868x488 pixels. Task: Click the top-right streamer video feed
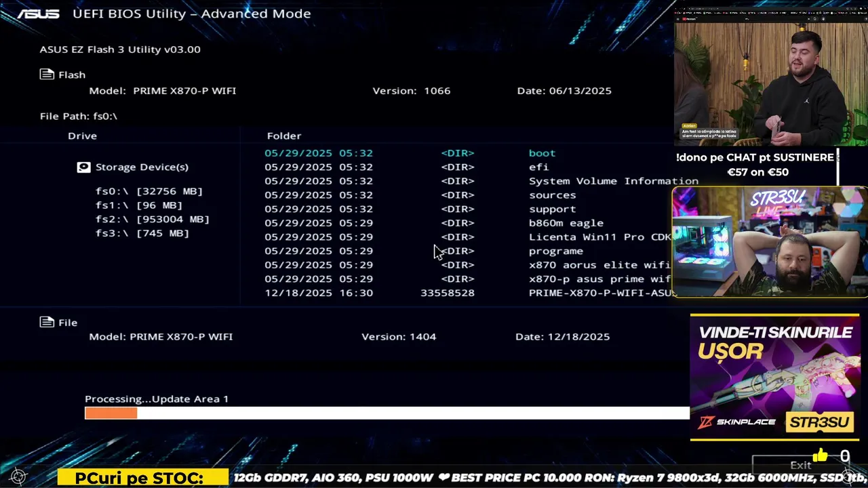(x=771, y=77)
